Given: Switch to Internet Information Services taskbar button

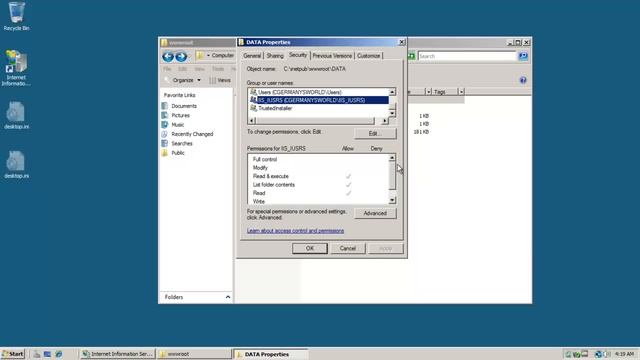Looking at the screenshot, I should click(117, 354).
